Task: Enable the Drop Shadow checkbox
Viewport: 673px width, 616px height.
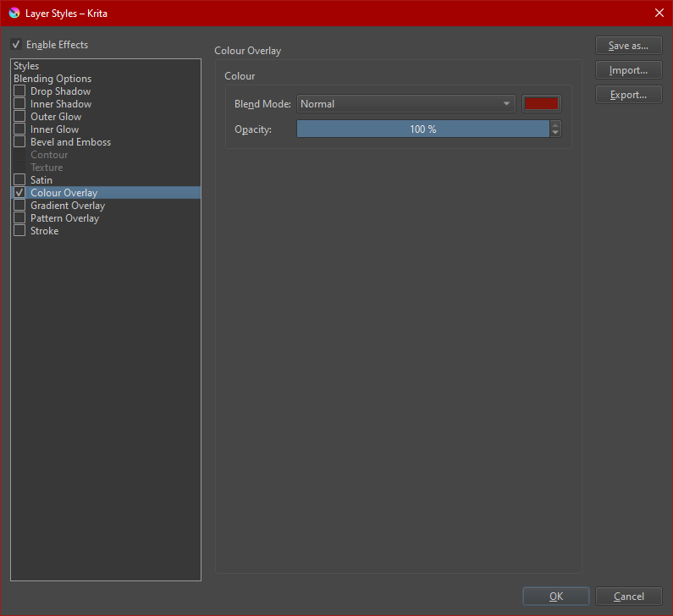Action: click(x=19, y=91)
